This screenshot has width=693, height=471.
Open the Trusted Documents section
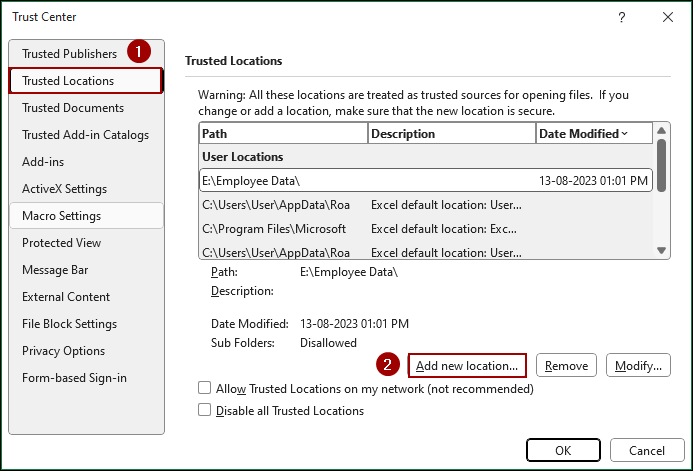point(86,108)
